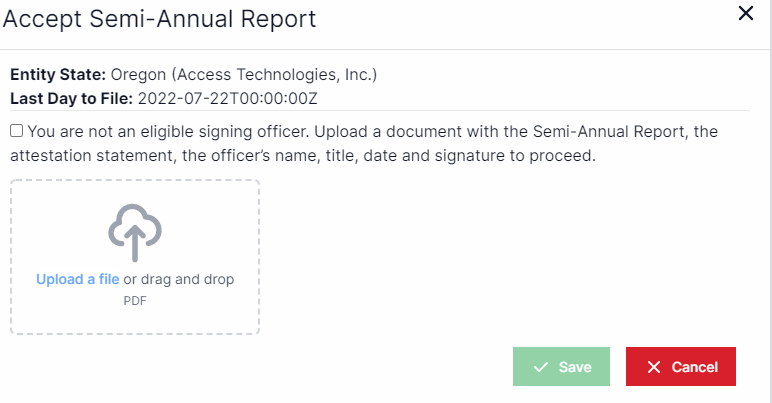Tick the not eligible signing officer checkbox

pyautogui.click(x=17, y=131)
